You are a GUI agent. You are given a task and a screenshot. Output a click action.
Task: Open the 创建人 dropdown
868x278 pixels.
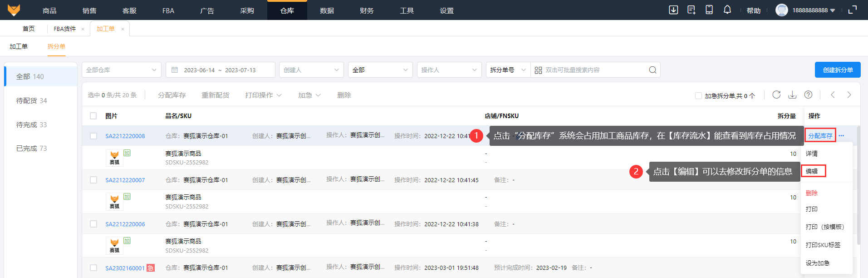(311, 70)
